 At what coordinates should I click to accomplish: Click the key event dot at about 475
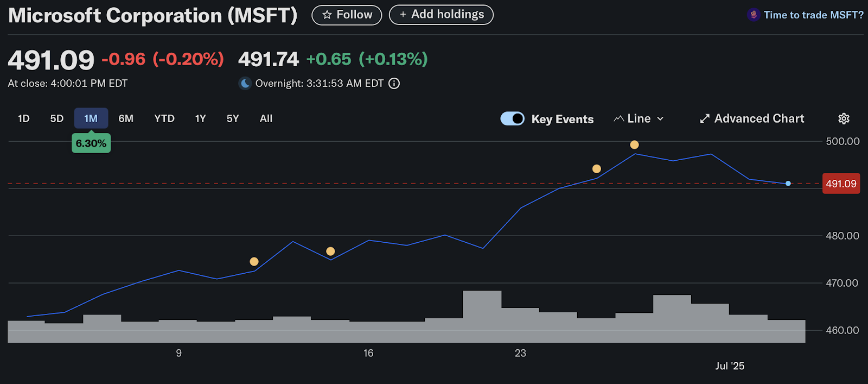(330, 251)
